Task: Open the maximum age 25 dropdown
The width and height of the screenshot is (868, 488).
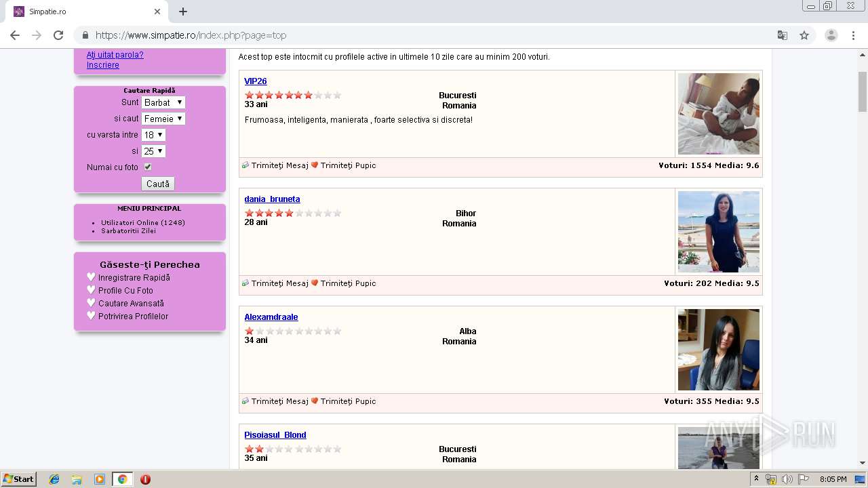Action: 153,151
